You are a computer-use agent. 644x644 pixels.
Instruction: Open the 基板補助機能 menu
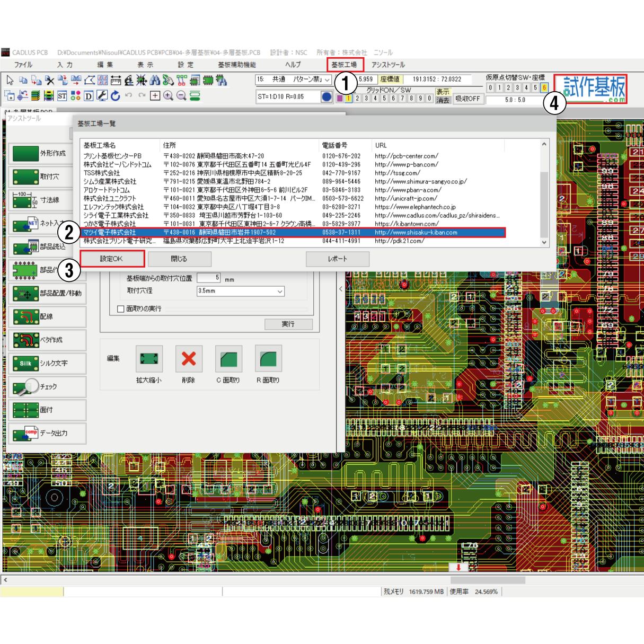click(237, 65)
